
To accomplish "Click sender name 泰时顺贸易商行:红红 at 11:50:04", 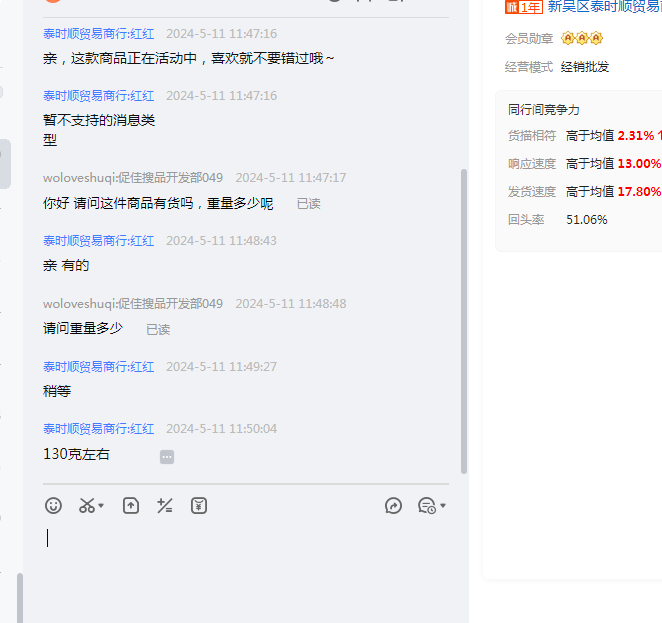I will pyautogui.click(x=98, y=429).
